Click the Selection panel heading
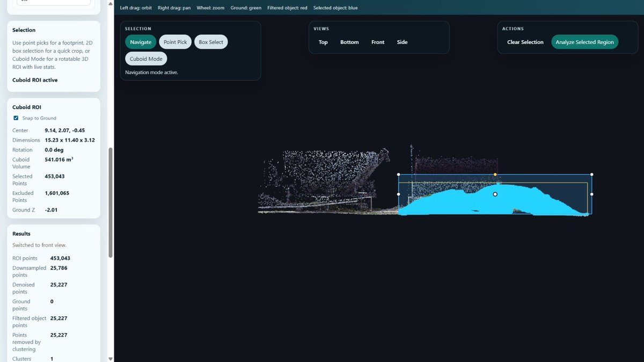This screenshot has height=362, width=644. (x=24, y=30)
